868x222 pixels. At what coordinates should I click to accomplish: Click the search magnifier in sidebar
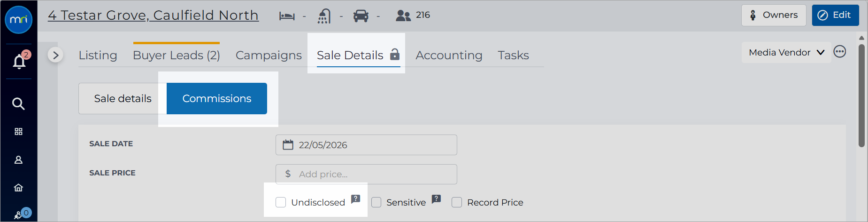(18, 103)
